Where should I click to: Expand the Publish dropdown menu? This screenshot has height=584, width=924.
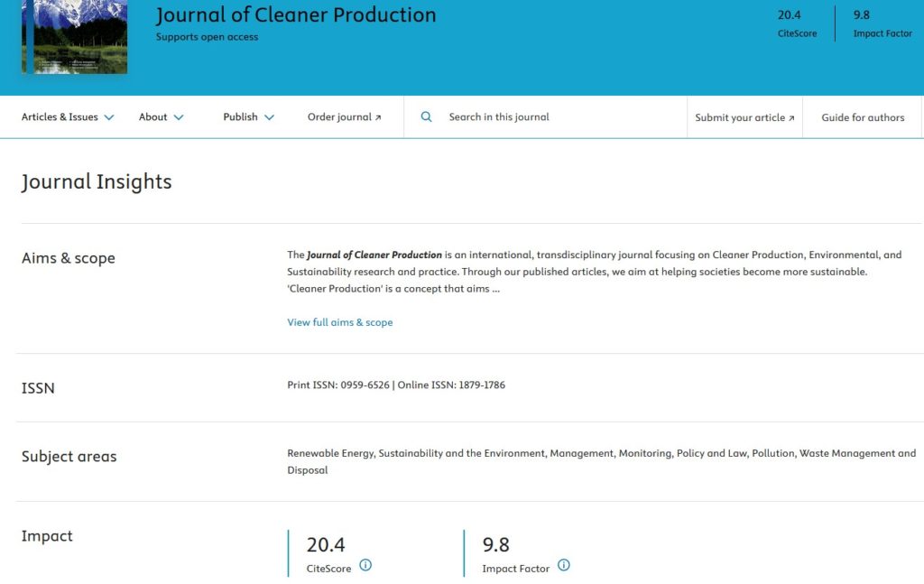point(249,116)
